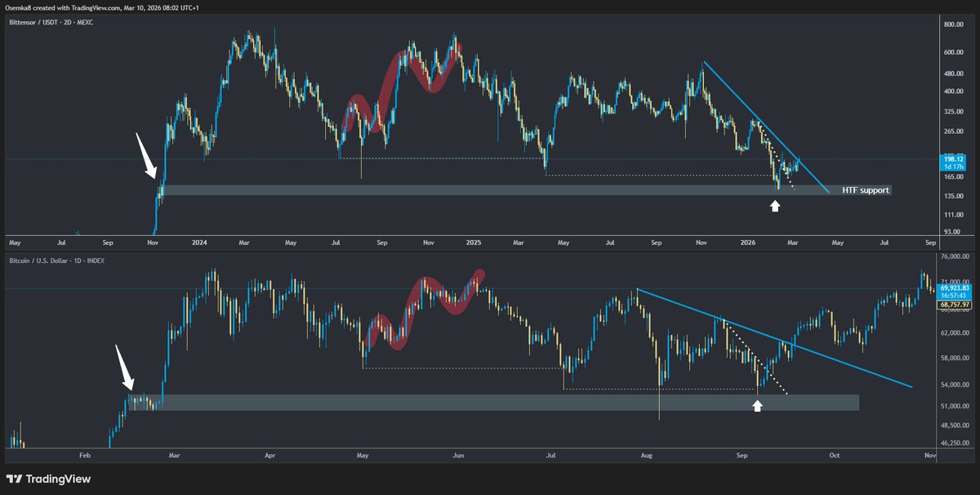Click the 76,000.00 price axis value

point(954,256)
